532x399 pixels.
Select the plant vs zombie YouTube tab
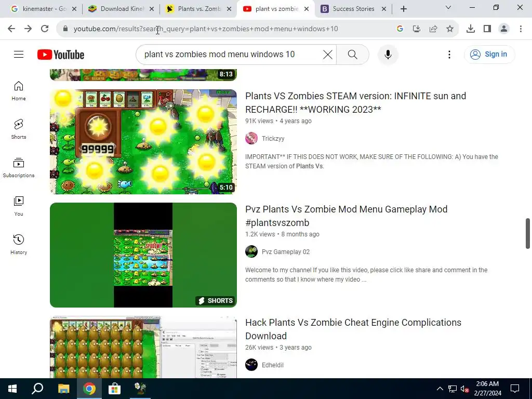tap(274, 9)
